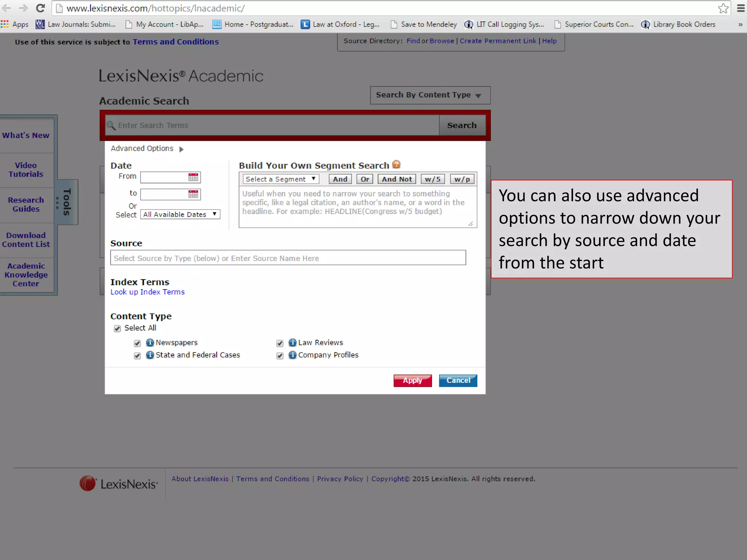Click the segment search help icon
Viewport: 747px width, 560px height.
pyautogui.click(x=396, y=165)
